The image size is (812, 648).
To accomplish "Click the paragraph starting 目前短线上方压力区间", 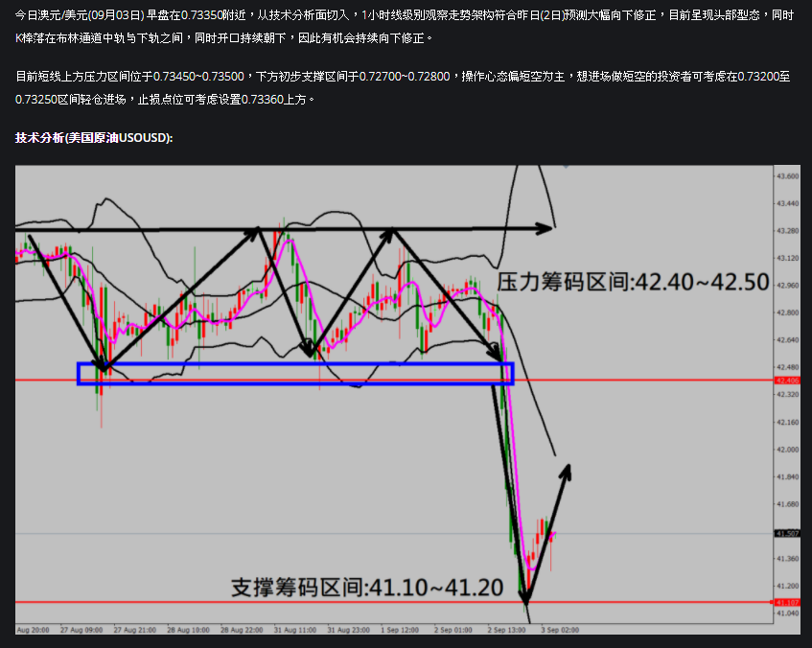I will click(403, 87).
